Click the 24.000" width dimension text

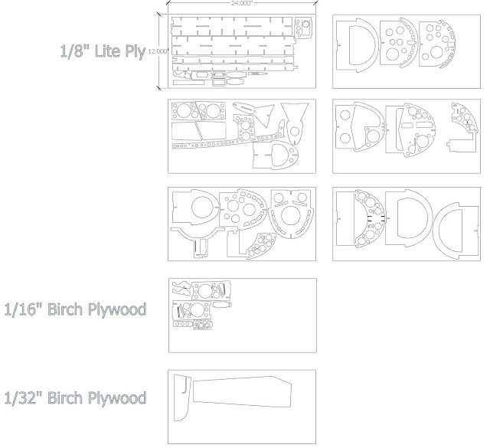[242, 3]
